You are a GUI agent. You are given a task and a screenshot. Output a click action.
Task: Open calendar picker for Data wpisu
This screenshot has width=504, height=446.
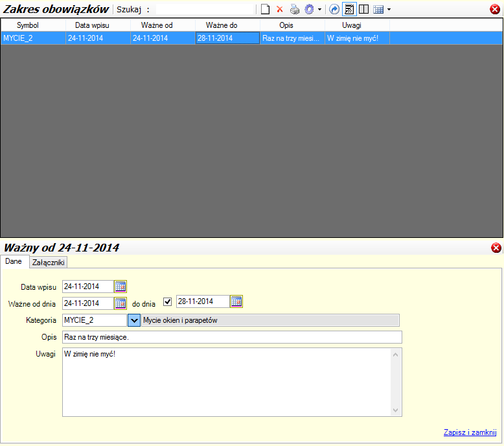[x=120, y=287]
